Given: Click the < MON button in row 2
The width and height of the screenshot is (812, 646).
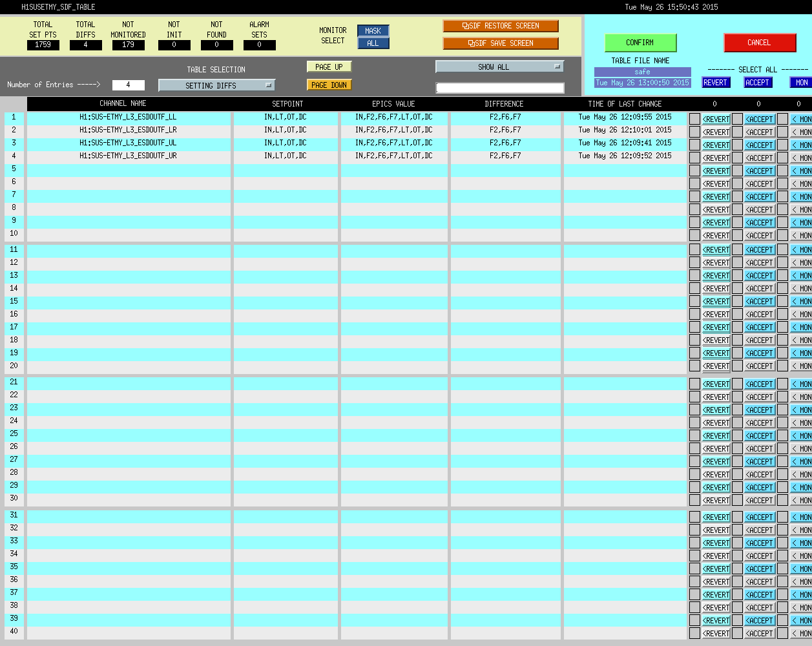Looking at the screenshot, I should (x=802, y=132).
